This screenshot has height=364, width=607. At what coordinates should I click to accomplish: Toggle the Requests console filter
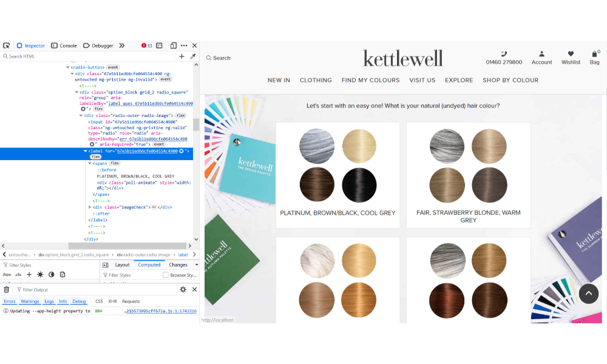(x=131, y=302)
